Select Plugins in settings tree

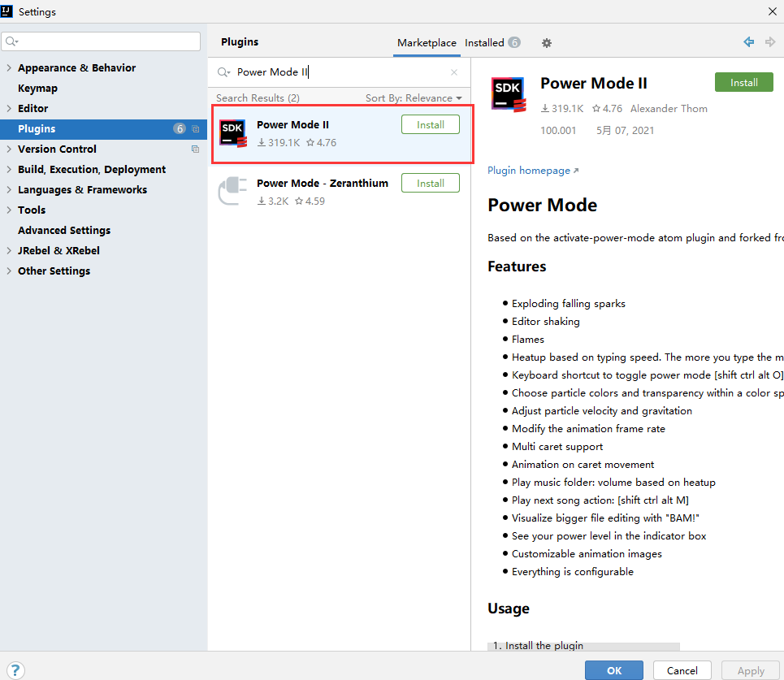point(103,129)
